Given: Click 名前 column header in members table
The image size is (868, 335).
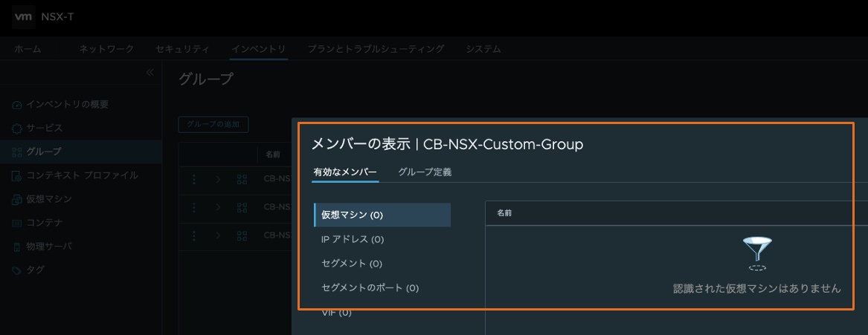Looking at the screenshot, I should pos(504,213).
